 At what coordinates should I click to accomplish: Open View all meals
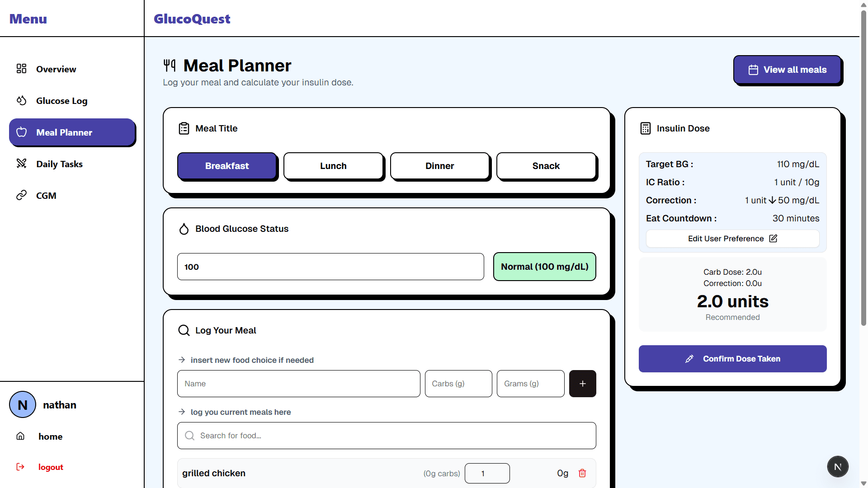(x=788, y=70)
